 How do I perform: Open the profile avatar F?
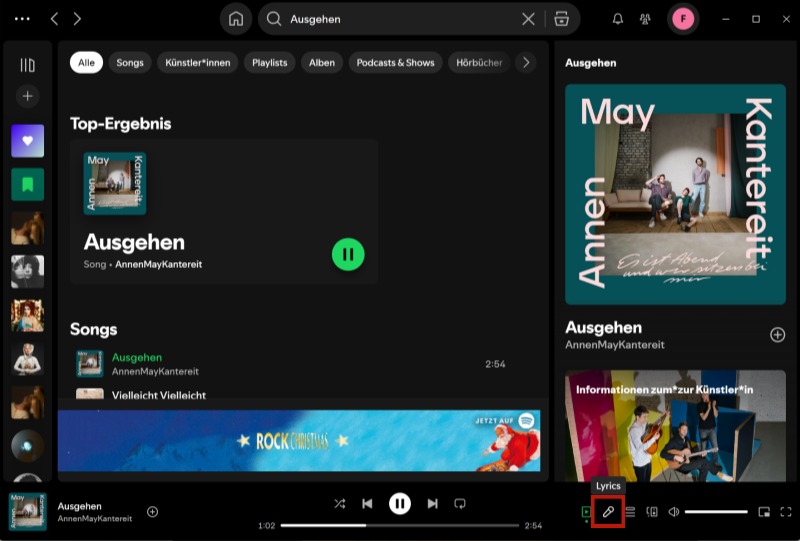[683, 19]
